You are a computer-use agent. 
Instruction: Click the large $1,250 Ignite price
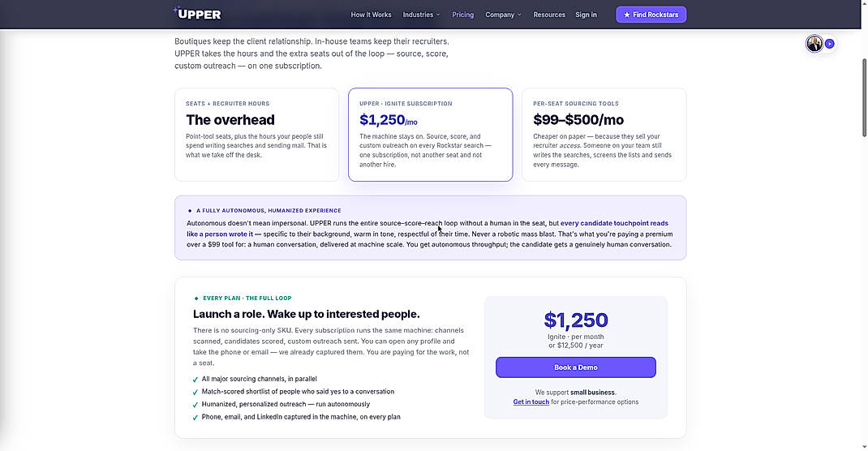coord(576,320)
